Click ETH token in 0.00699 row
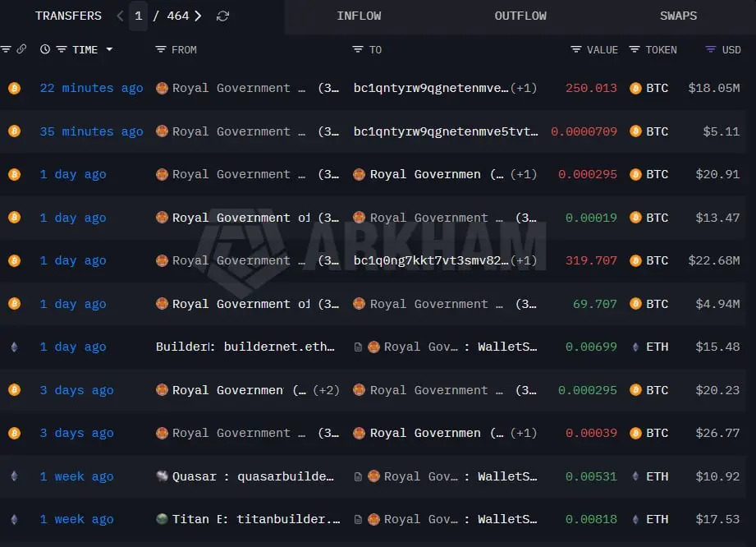The width and height of the screenshot is (756, 547). [x=652, y=347]
